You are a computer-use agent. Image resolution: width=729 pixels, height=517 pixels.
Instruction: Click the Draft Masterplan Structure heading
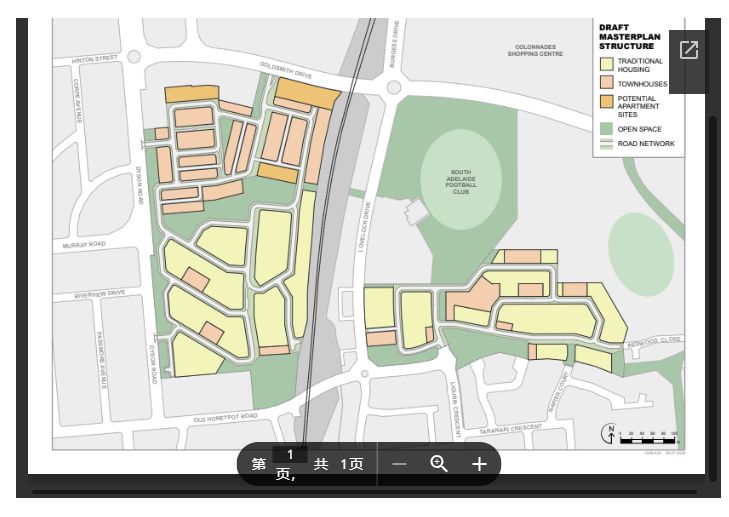[x=630, y=37]
